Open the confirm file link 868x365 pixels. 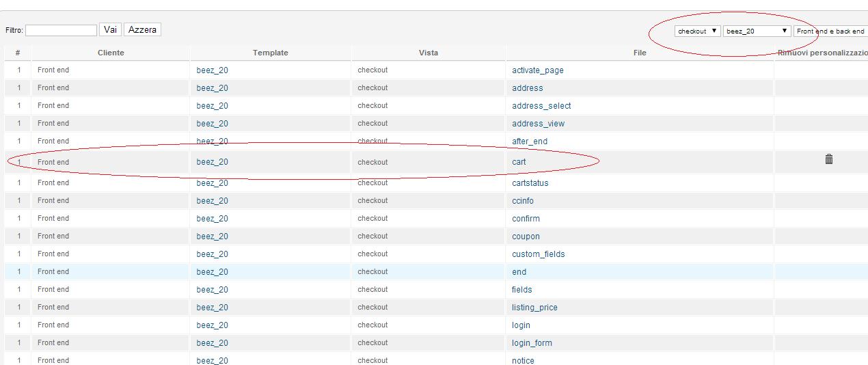(x=526, y=219)
